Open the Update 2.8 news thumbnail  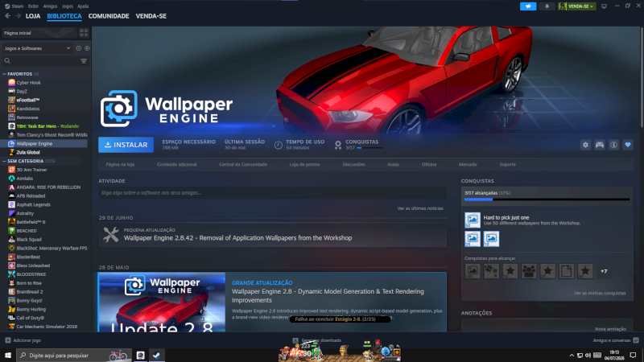[162, 302]
